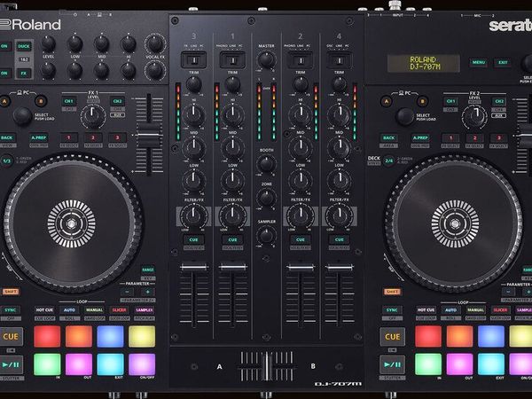The height and width of the screenshot is (399, 532).
Task: Trigger the yellow pad on the left deck
Action: pyautogui.click(x=142, y=337)
